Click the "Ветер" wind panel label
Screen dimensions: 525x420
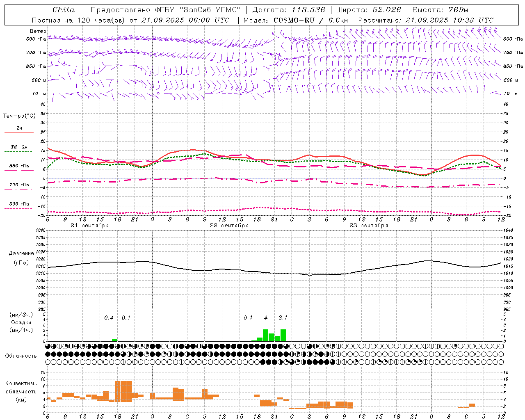click(38, 31)
